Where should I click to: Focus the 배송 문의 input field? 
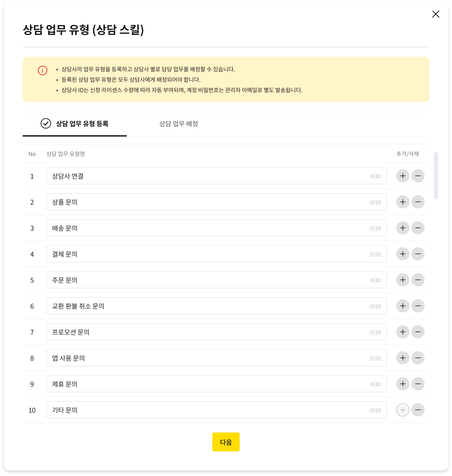point(207,228)
